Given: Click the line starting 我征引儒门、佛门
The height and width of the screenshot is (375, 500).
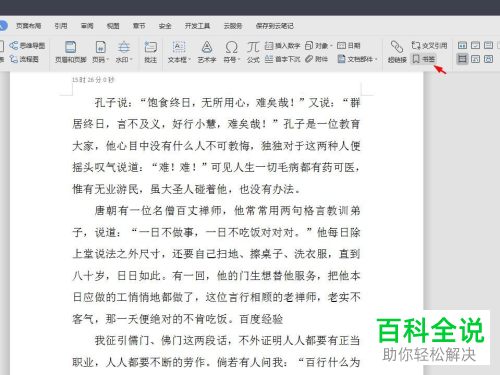Looking at the screenshot, I should (x=227, y=340).
